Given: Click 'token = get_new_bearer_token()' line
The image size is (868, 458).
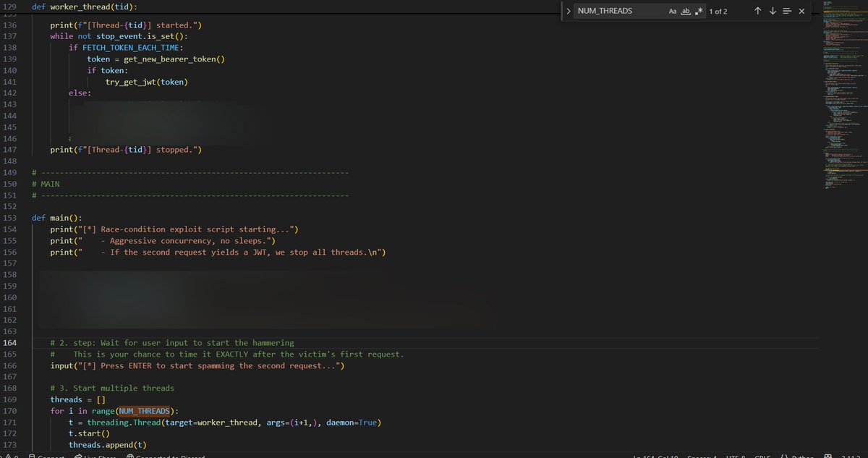Looking at the screenshot, I should pyautogui.click(x=156, y=59).
